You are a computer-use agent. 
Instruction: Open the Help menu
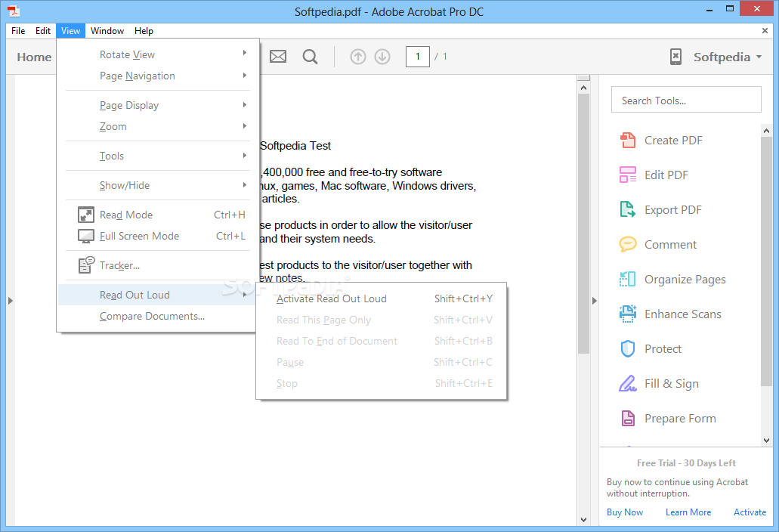144,31
